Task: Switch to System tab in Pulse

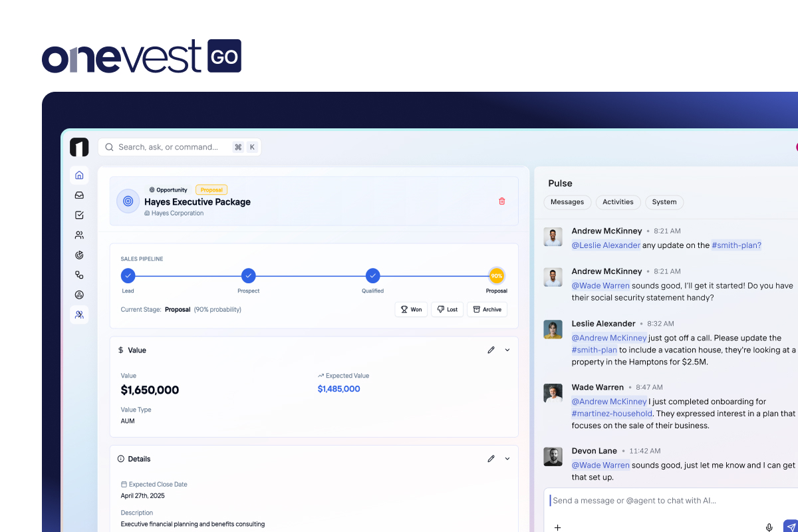Action: click(x=664, y=202)
